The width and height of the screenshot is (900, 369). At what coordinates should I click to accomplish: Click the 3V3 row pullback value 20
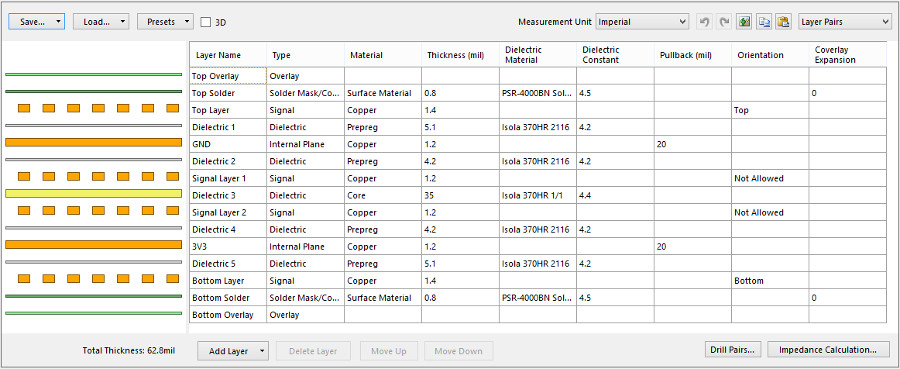point(693,247)
